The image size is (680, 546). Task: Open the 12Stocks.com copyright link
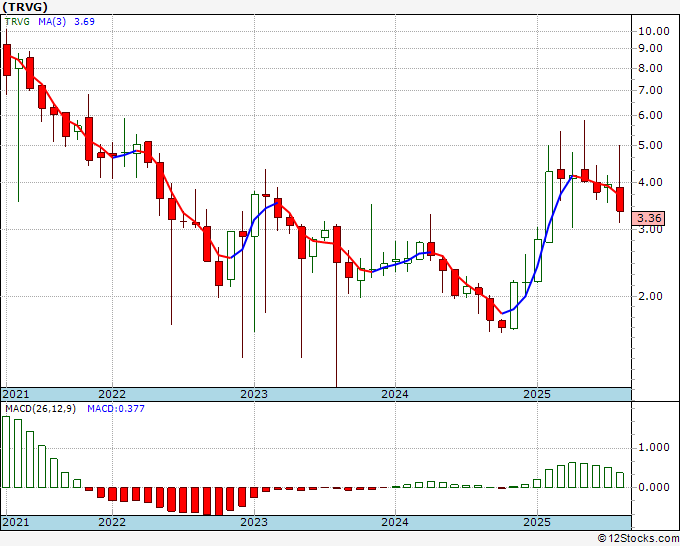click(638, 539)
